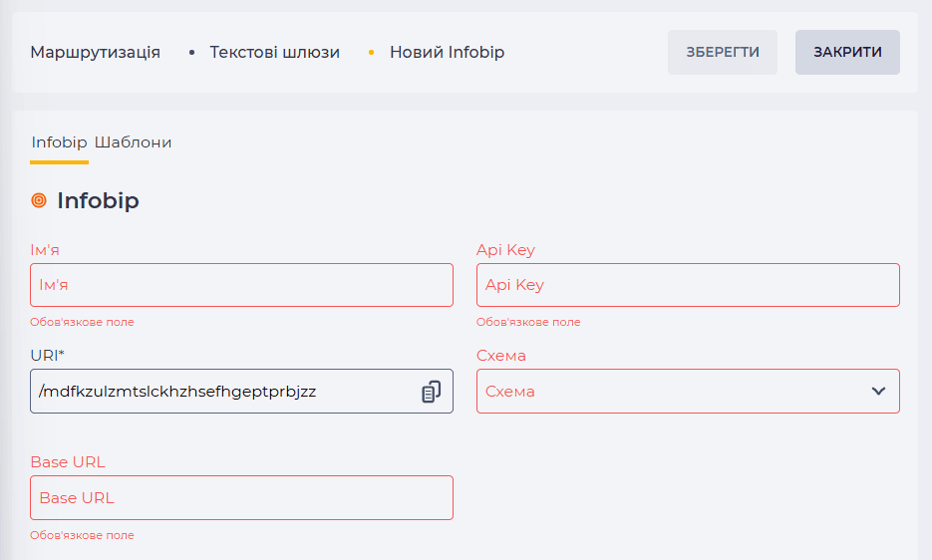The image size is (932, 560).
Task: Select the Infobip tab
Action: click(60, 142)
